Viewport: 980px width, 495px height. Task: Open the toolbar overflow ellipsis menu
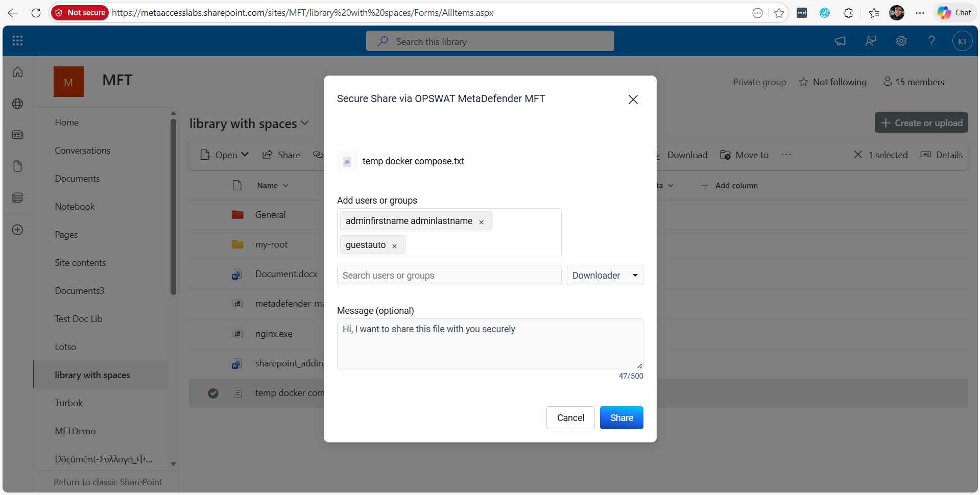click(x=786, y=155)
